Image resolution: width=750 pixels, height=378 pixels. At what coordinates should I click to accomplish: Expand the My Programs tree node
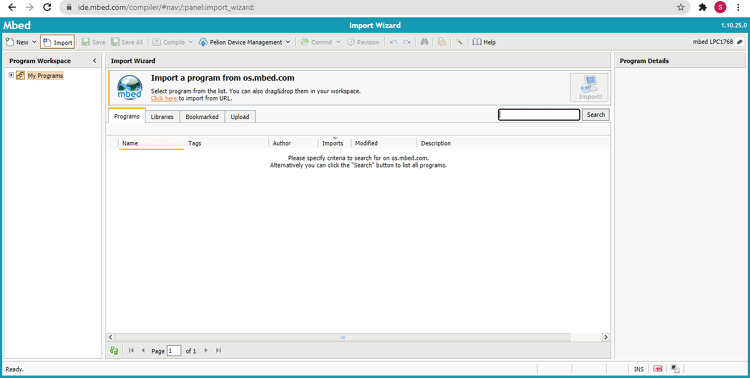(11, 75)
